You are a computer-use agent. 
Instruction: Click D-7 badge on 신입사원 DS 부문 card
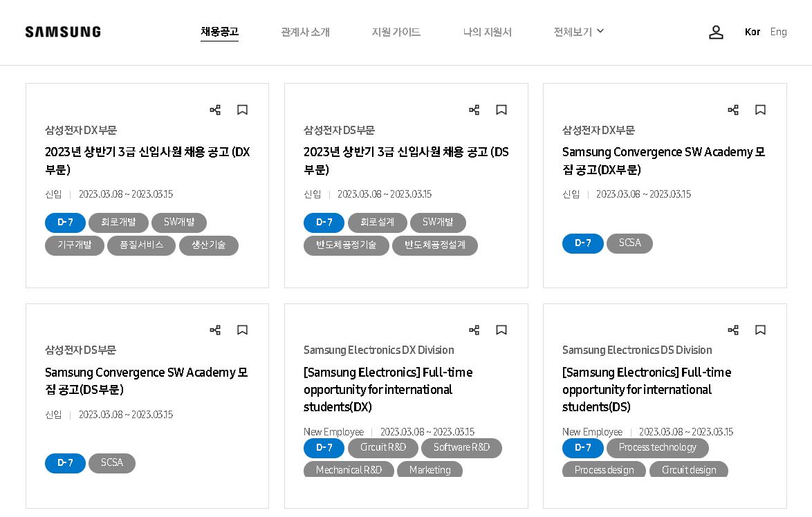[324, 223]
